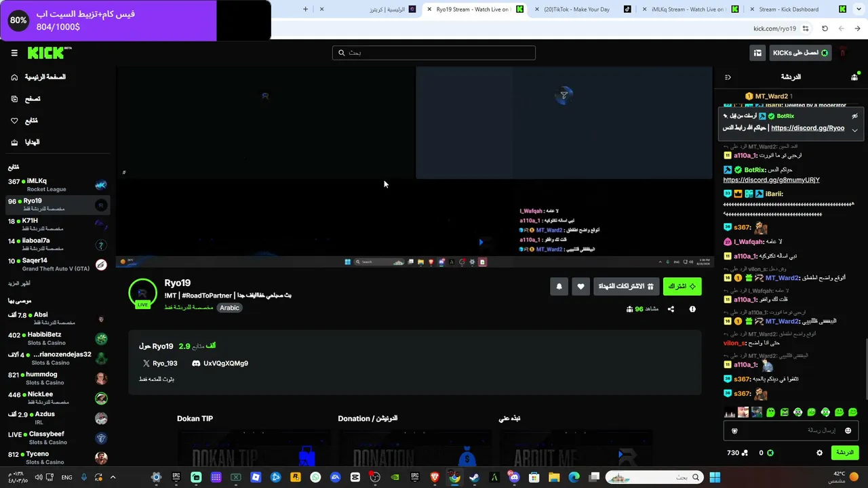
Task: Open recommended channel HabibiBetz
Action: pyautogui.click(x=58, y=338)
